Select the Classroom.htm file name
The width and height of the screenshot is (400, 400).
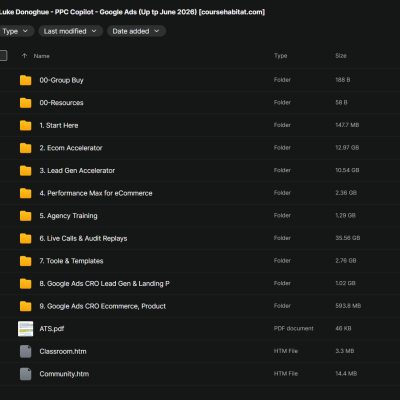63,351
